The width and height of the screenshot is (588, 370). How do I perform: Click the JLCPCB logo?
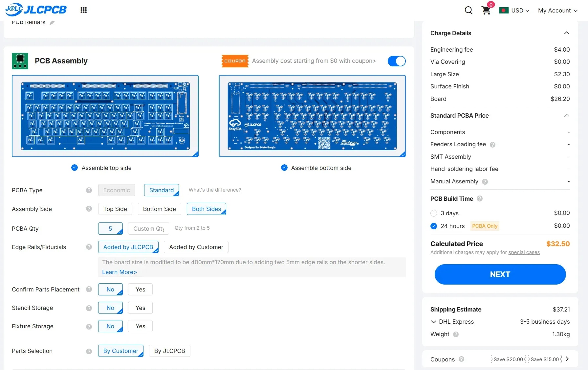(x=36, y=10)
